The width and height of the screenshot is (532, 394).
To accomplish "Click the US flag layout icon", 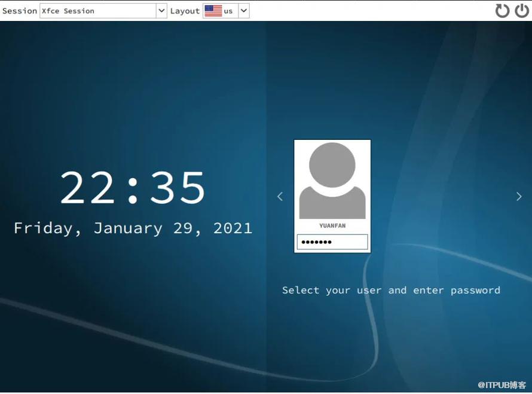I will click(213, 11).
